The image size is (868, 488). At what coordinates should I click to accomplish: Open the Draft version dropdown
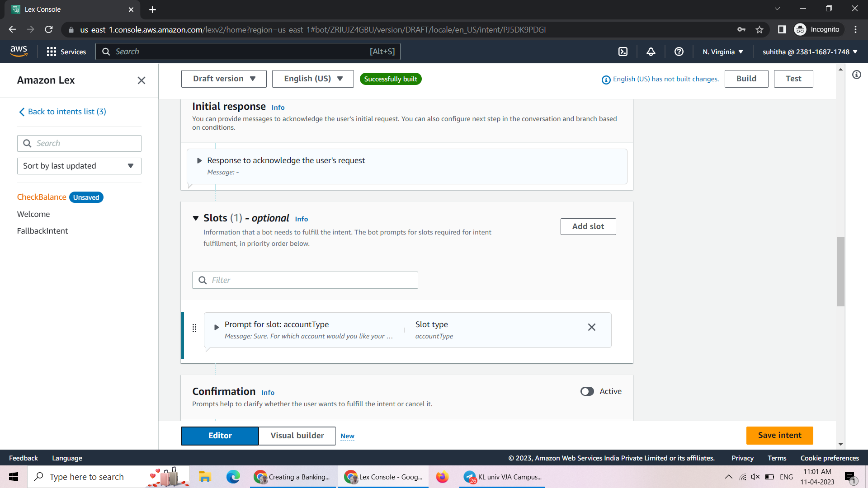[223, 79]
